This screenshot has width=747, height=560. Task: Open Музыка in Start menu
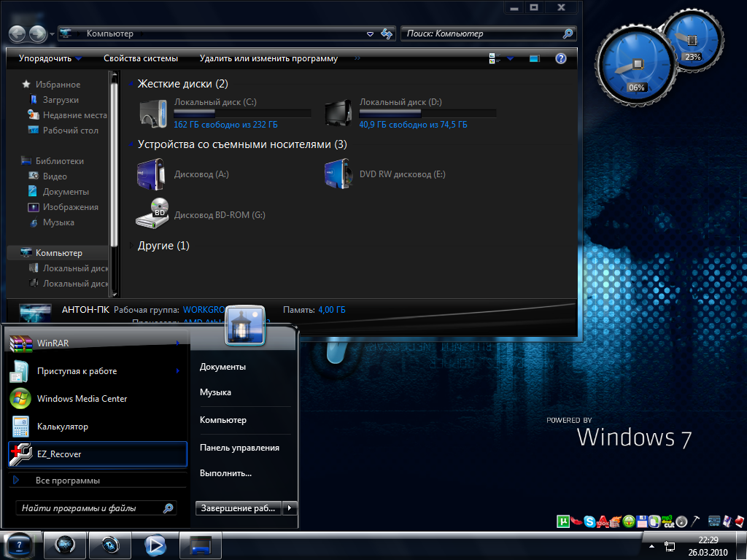click(x=215, y=392)
